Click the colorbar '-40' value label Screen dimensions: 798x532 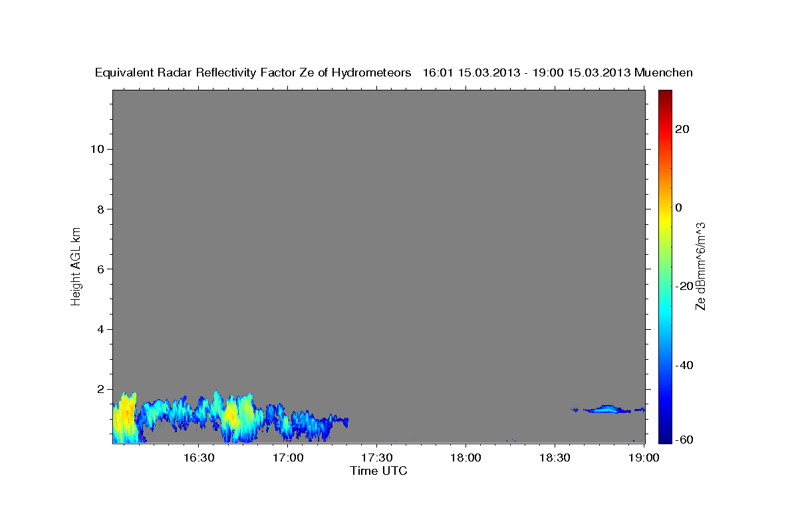point(684,365)
